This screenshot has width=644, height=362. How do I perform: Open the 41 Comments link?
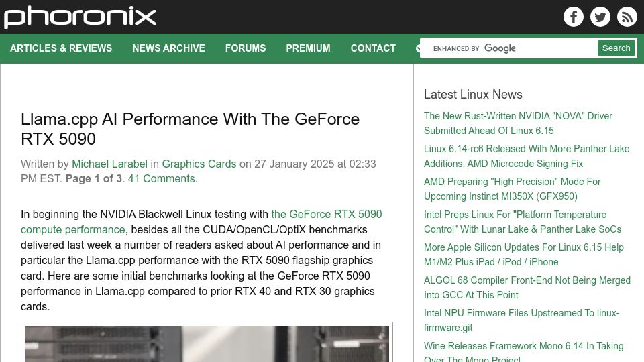[x=162, y=178]
